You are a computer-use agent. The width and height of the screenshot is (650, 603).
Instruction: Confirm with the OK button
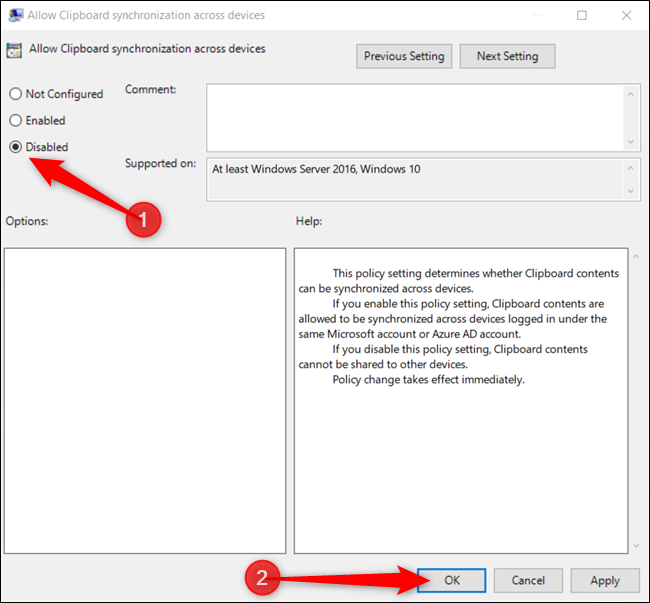coord(451,580)
